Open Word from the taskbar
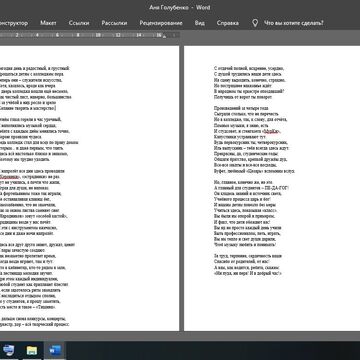Viewport: 360px width, 360px height. 55,351
